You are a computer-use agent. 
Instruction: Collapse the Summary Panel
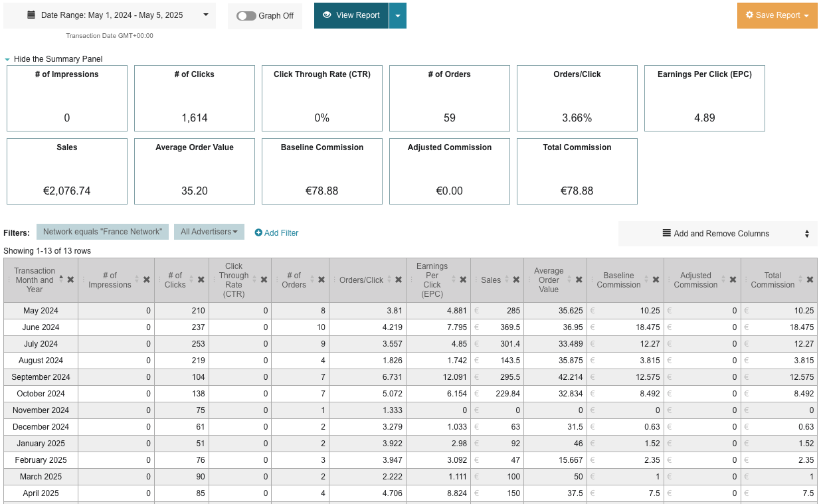pyautogui.click(x=54, y=59)
